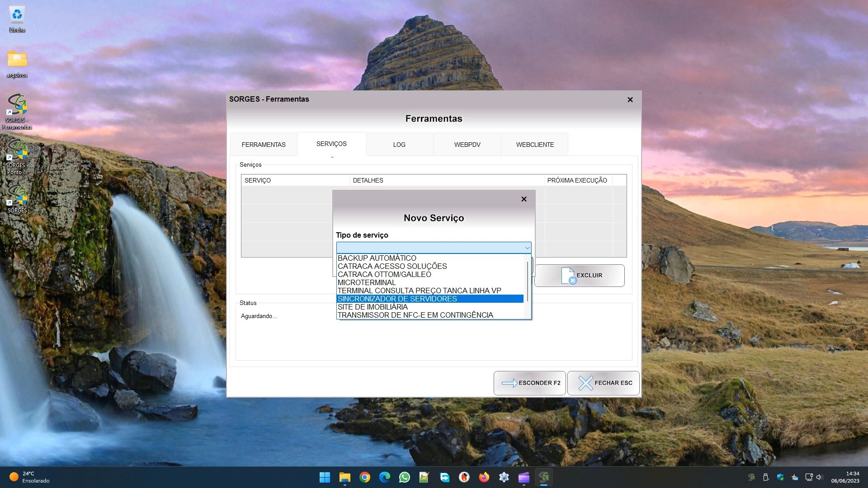Open the WEBPDV tab
This screenshot has height=488, width=868.
coord(467,145)
